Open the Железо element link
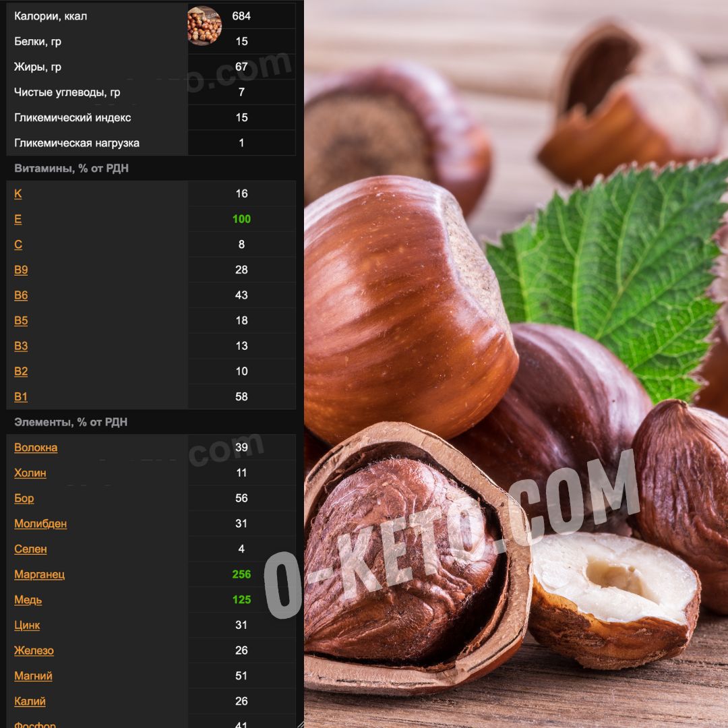 coord(33,650)
